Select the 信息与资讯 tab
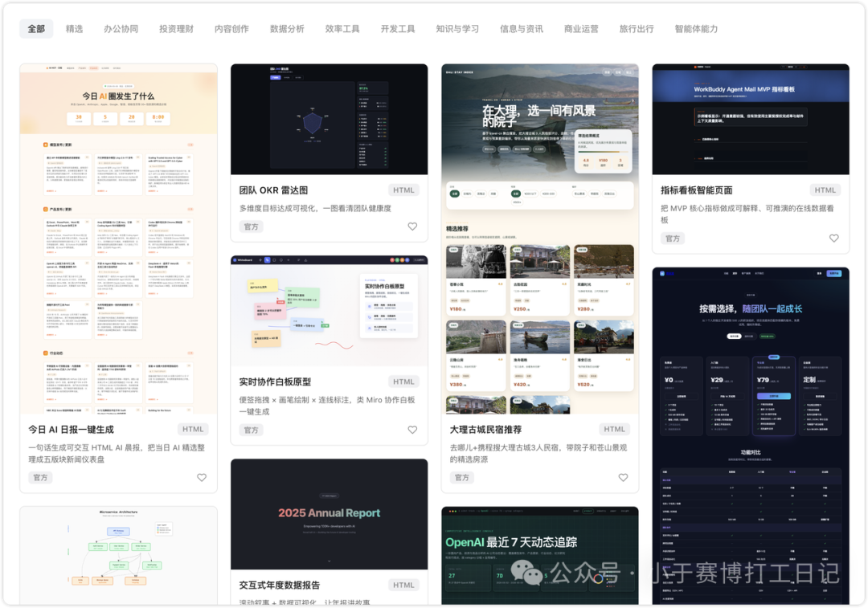868x608 pixels. (x=522, y=29)
